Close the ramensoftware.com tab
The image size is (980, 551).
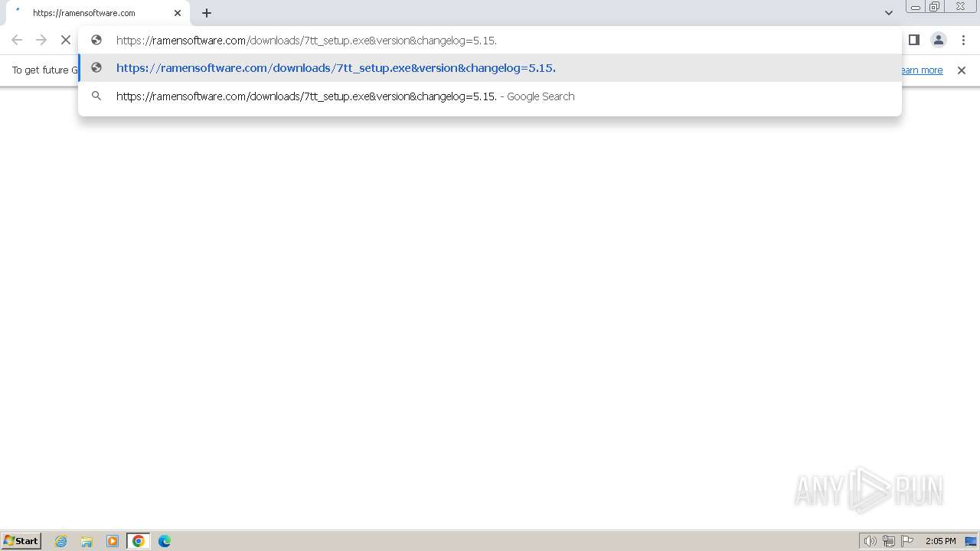[178, 13]
